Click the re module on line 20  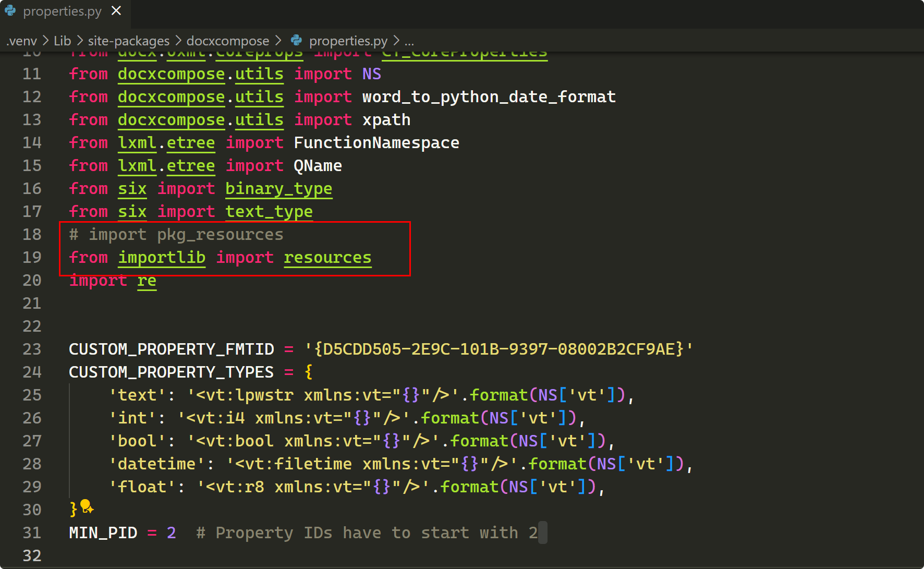click(x=147, y=281)
